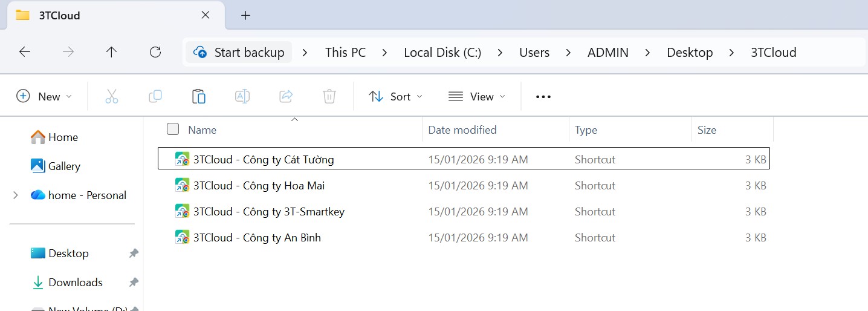The height and width of the screenshot is (311, 868).
Task: Open the New item dropdown
Action: tap(44, 96)
